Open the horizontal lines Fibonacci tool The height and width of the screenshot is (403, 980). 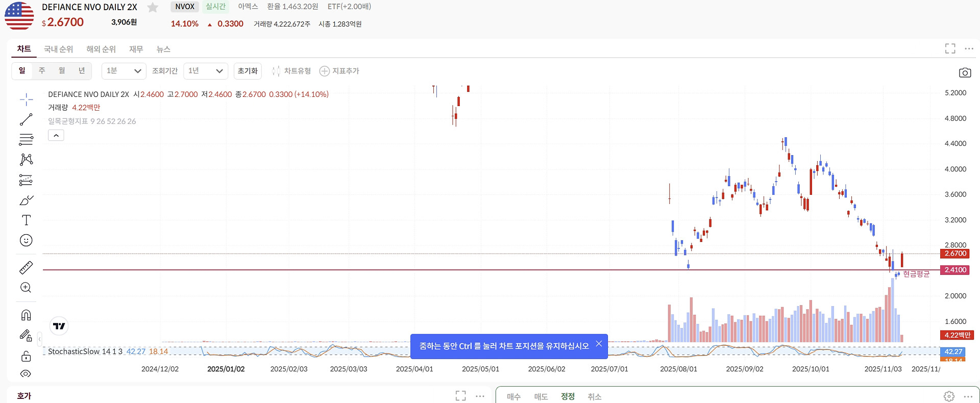26,139
